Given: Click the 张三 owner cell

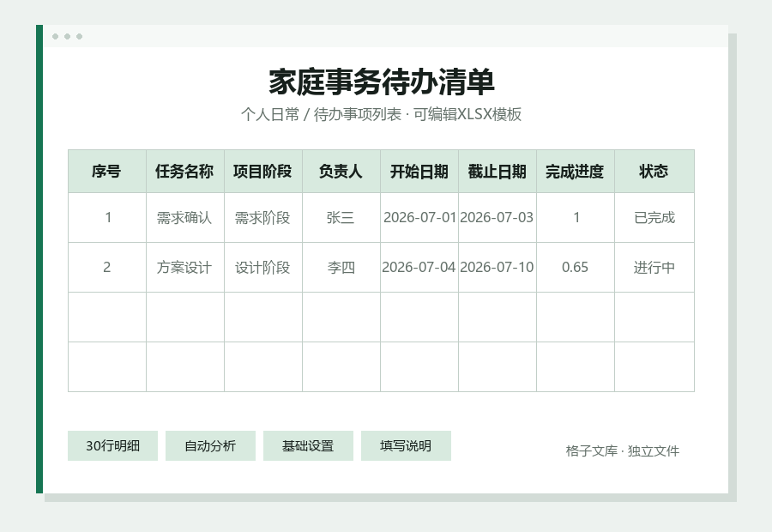Looking at the screenshot, I should point(341,218).
